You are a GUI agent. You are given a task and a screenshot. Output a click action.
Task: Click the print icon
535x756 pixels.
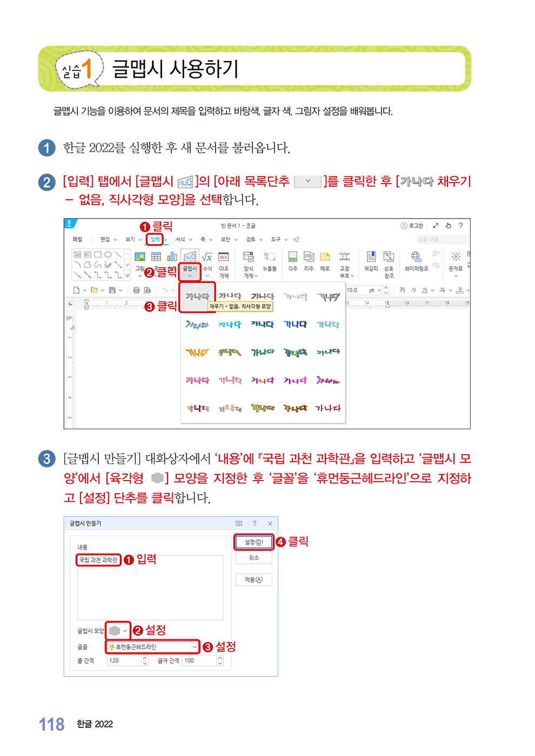tap(136, 290)
